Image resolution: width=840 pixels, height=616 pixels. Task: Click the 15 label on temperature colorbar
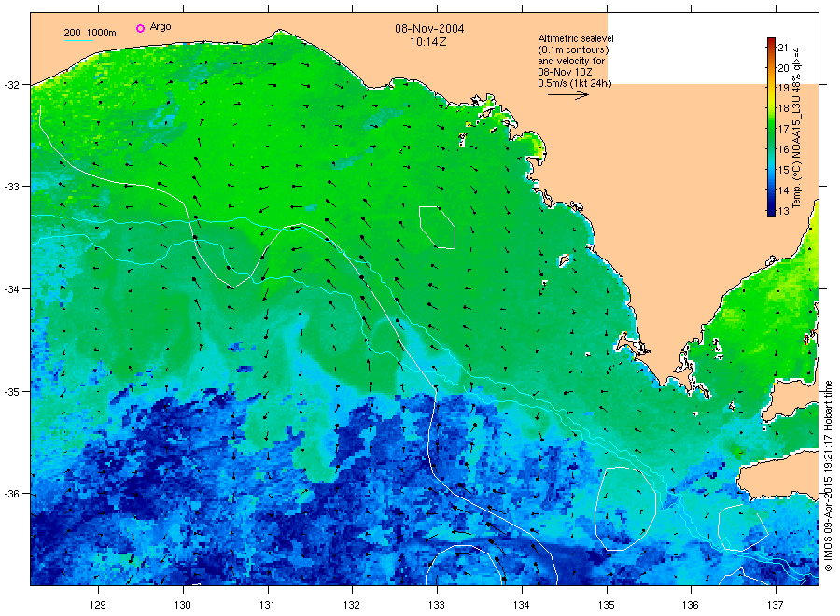point(783,171)
